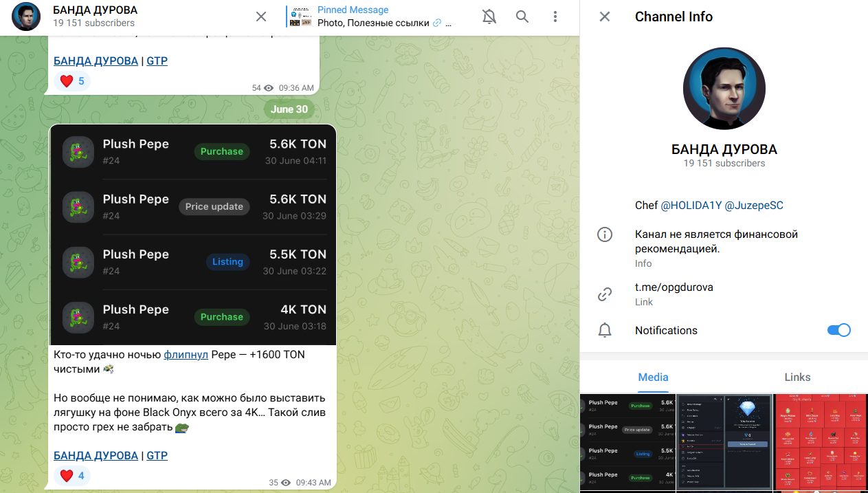The width and height of the screenshot is (868, 493).
Task: Copy the t.me/opgdurova channel link
Action: 674,287
